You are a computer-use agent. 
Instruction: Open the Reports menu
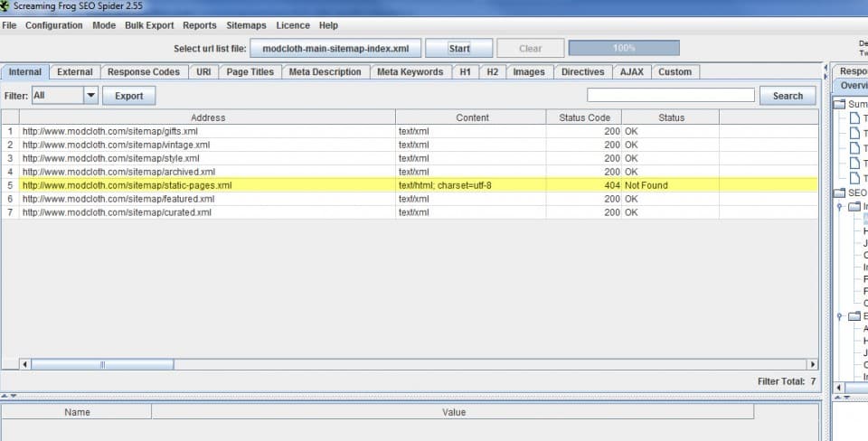(200, 25)
